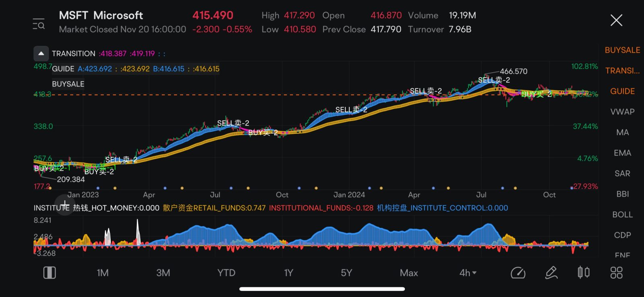Open candlestick chart type settings

pos(584,272)
